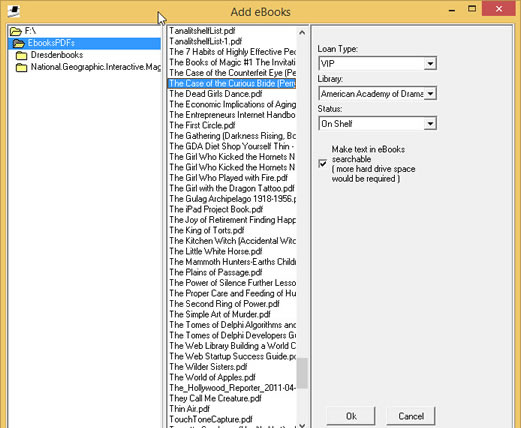Click the application icon in the title bar
Screen dimensions: 521x428
click(13, 11)
